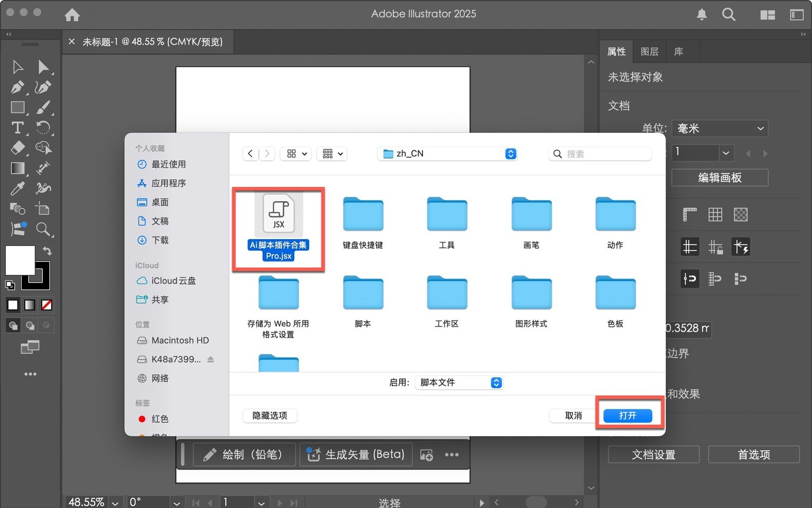Switch to the 属性 tab
The height and width of the screenshot is (508, 812).
[616, 51]
